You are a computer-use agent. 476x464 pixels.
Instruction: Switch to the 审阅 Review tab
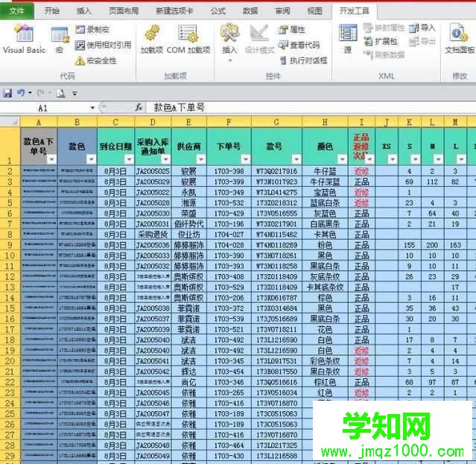coord(282,11)
